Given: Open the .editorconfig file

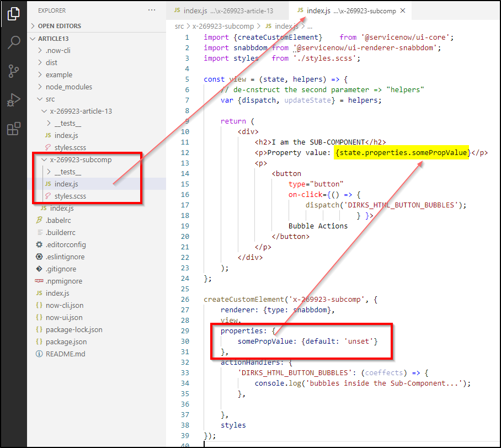Looking at the screenshot, I should [66, 245].
